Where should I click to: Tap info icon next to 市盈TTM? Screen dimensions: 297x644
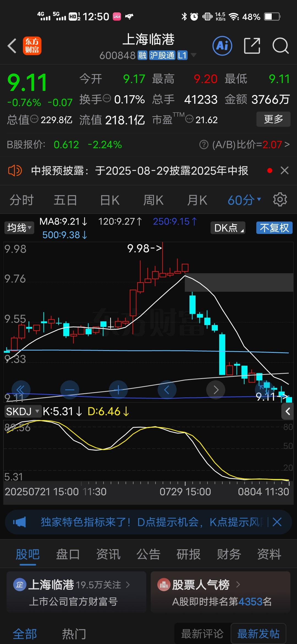189,119
